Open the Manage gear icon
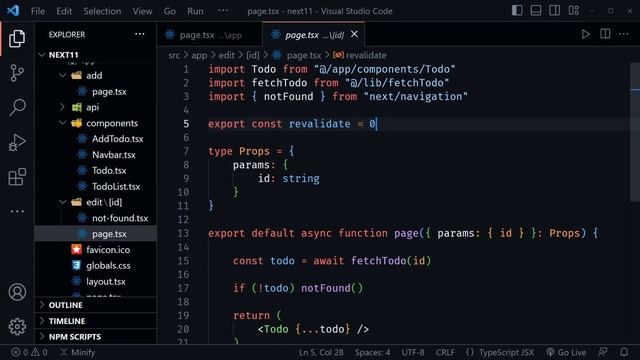 coord(17,327)
